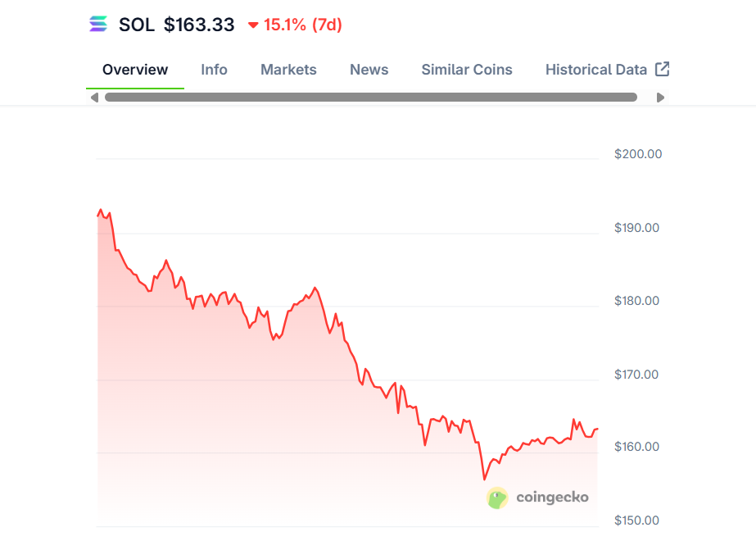Click the $163.33 current price

pyautogui.click(x=199, y=25)
